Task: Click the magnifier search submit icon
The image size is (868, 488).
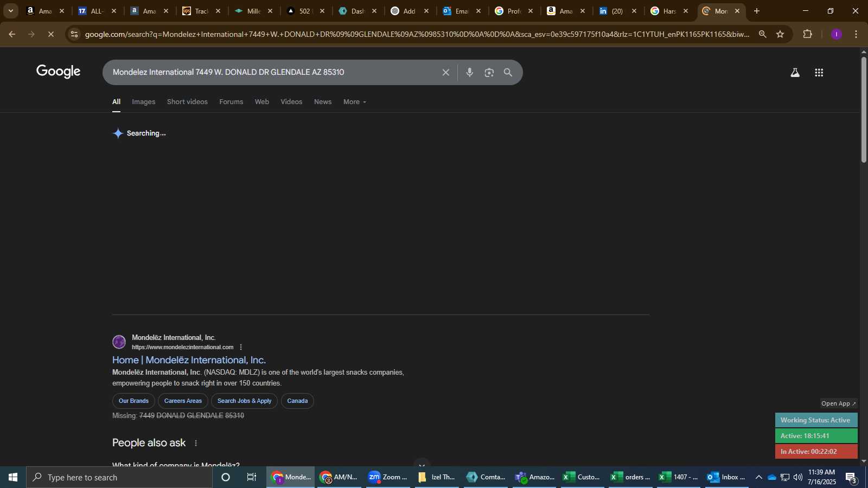Action: (508, 73)
